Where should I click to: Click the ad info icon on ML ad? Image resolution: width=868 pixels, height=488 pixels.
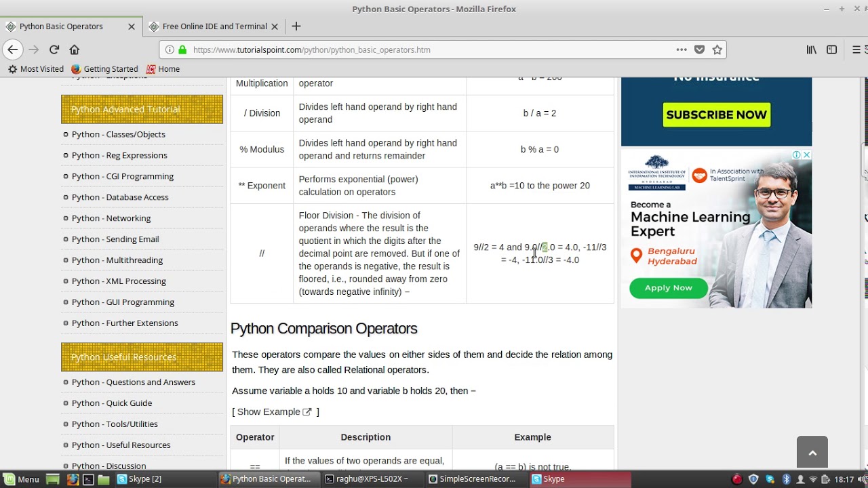797,155
